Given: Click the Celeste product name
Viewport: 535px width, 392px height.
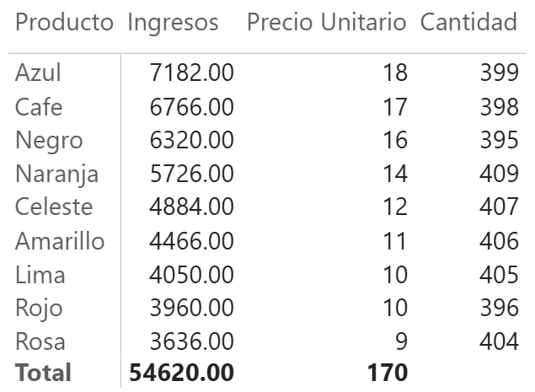Looking at the screenshot, I should tap(54, 207).
